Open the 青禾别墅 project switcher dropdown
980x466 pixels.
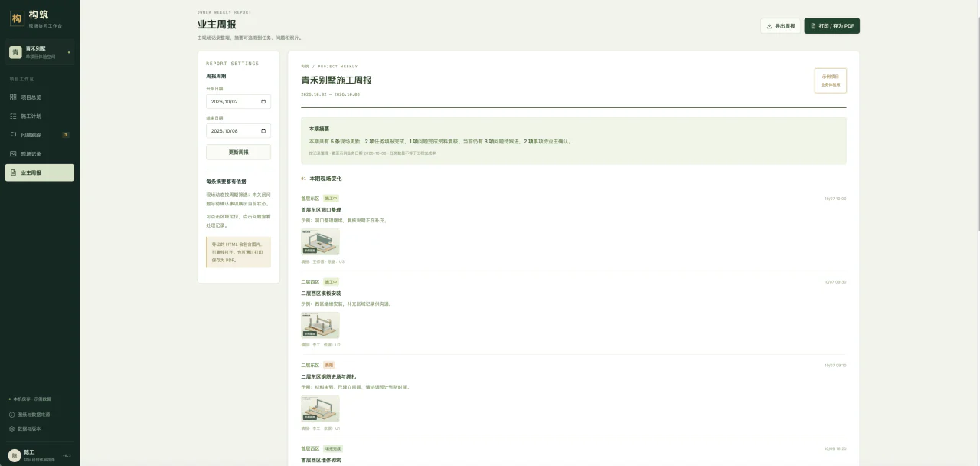click(x=40, y=52)
